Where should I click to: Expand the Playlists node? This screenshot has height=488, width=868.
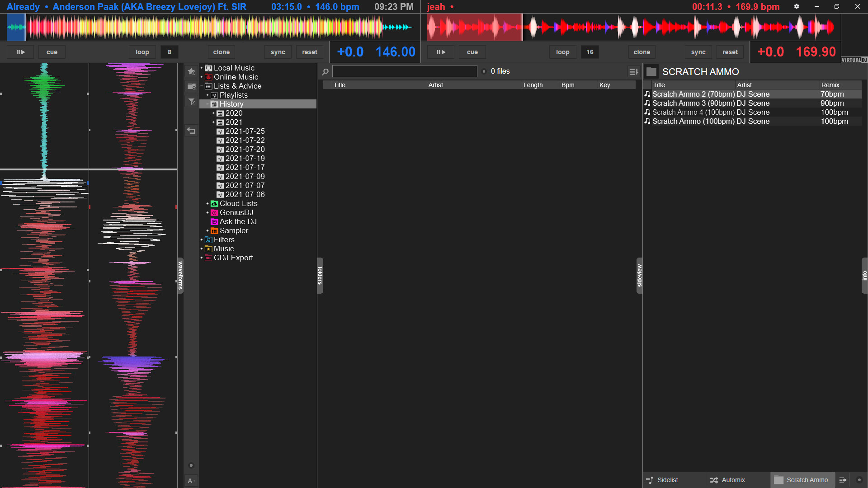(208, 95)
